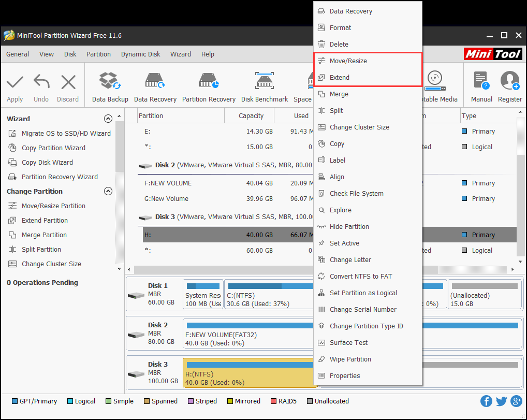The width and height of the screenshot is (527, 420).
Task: Click the Twitter icon at bottom right
Action: [x=501, y=401]
